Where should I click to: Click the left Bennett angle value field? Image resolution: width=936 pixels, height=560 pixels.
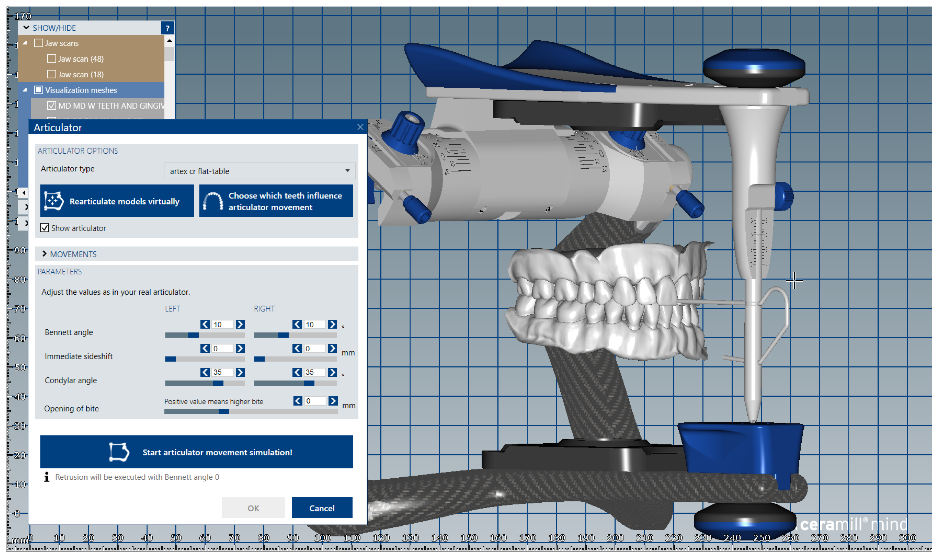(222, 325)
